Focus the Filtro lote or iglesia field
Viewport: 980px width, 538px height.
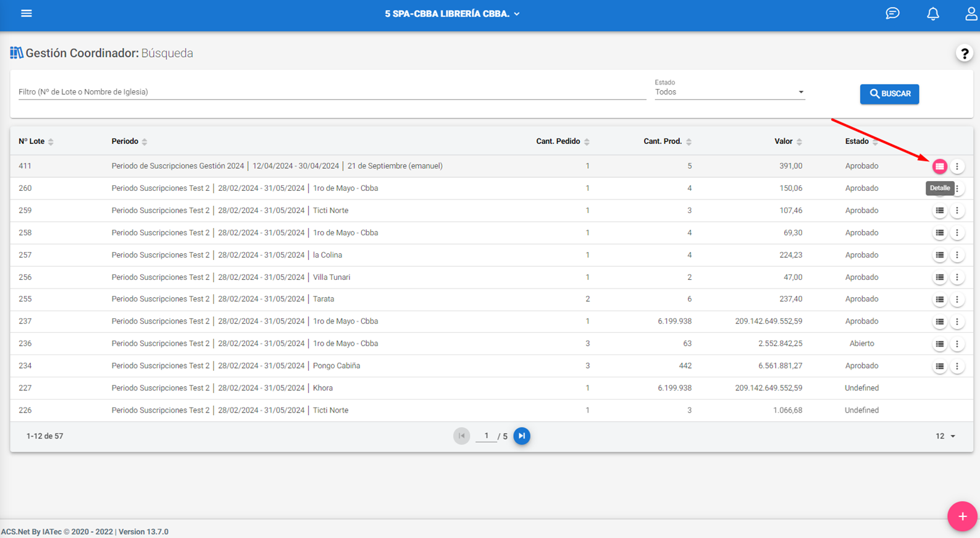[x=332, y=92]
